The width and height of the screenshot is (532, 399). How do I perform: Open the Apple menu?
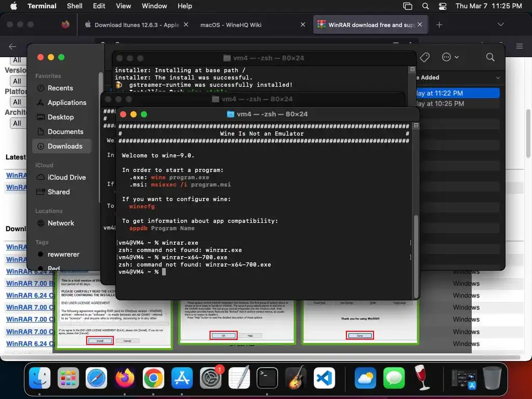point(14,6)
